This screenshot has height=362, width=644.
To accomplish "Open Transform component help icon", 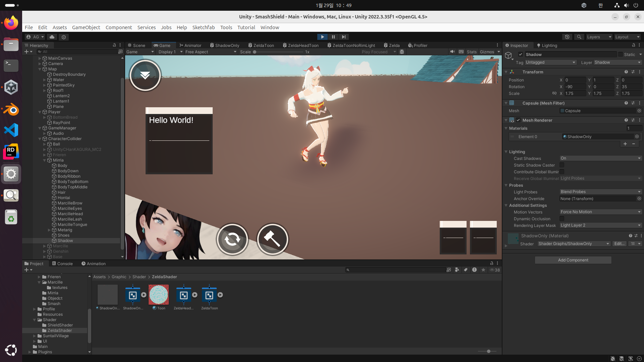I will click(x=626, y=72).
